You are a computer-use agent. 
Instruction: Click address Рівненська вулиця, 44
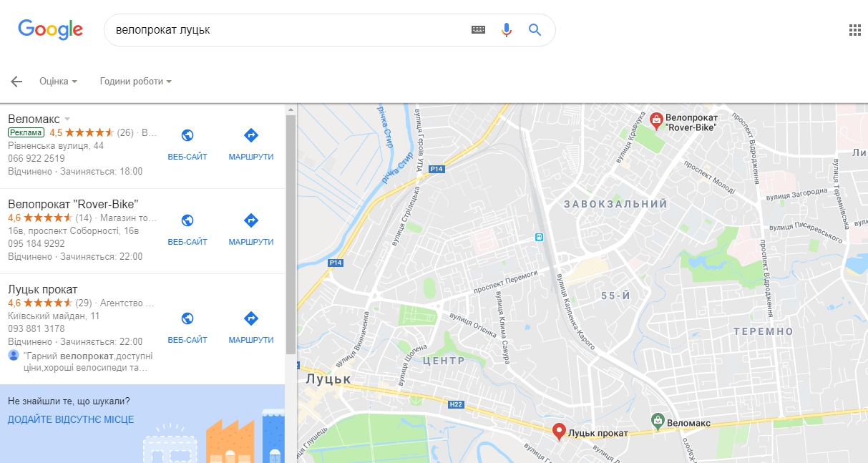(56, 145)
